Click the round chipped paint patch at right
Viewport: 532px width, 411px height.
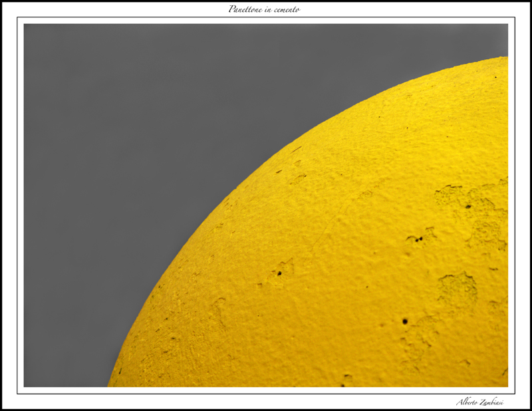(x=458, y=286)
